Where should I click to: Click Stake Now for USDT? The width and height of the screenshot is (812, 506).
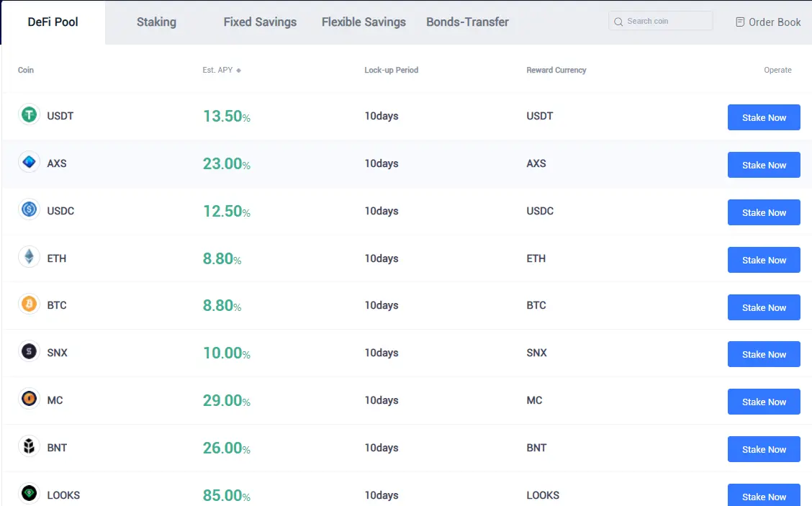[x=764, y=117]
